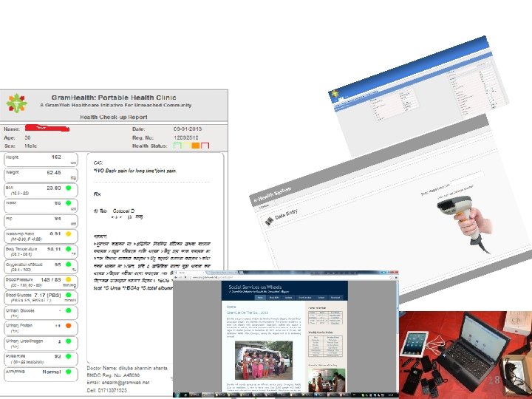Click the Arrhythmia value Normal
The height and width of the screenshot is (399, 532).
(52, 372)
